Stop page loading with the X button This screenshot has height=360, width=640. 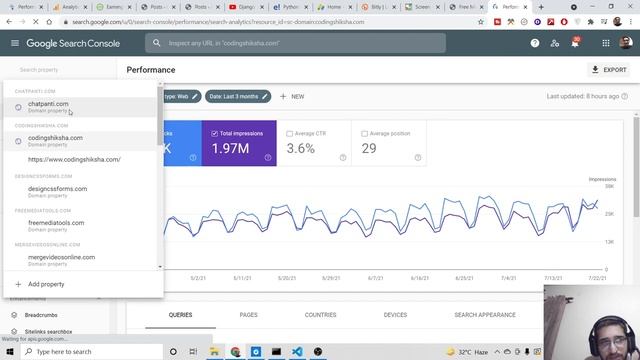click(36, 22)
